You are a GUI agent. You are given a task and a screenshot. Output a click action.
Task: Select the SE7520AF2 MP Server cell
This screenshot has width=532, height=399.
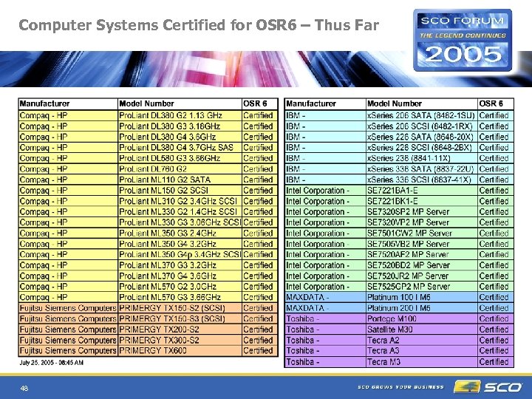(422, 254)
